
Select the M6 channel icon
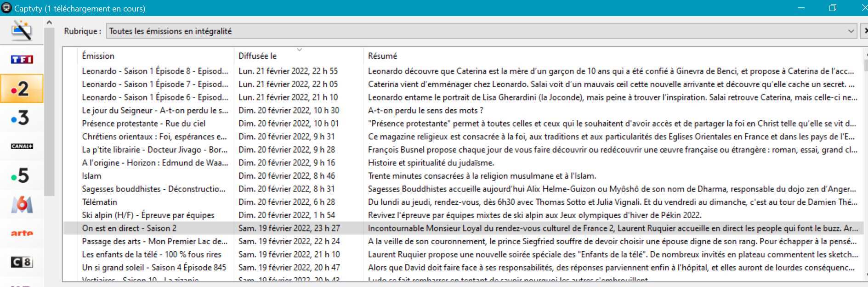pyautogui.click(x=22, y=204)
